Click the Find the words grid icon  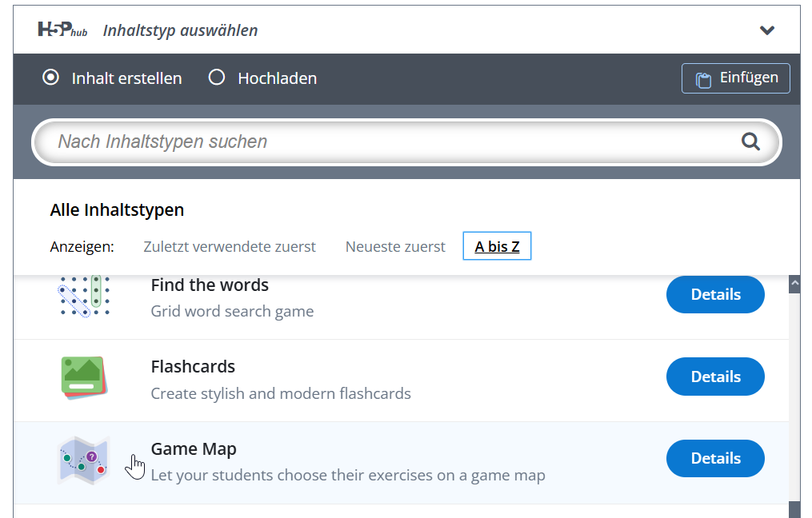[x=84, y=296]
